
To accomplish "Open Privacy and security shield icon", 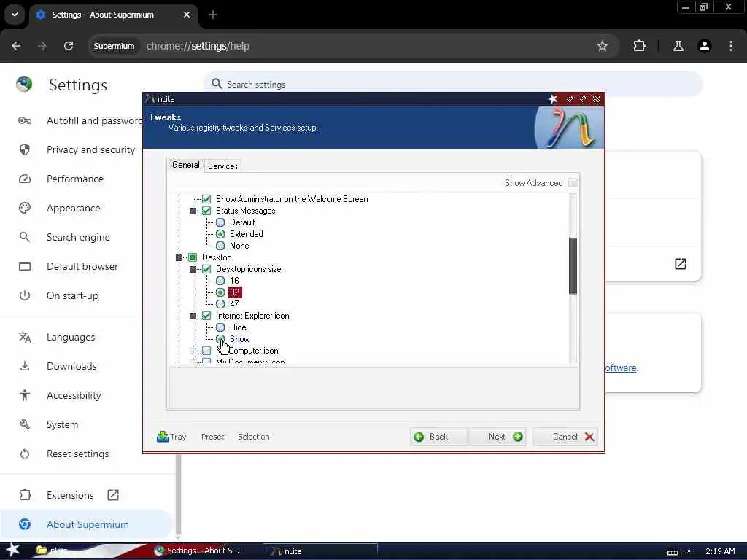I will click(x=25, y=149).
